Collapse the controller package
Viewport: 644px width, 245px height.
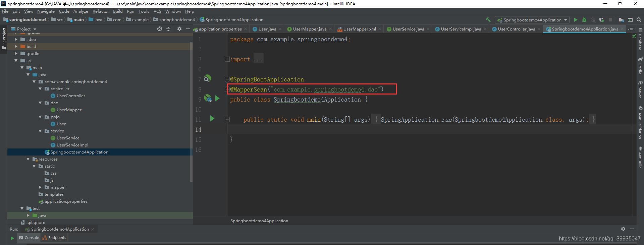[x=40, y=89]
